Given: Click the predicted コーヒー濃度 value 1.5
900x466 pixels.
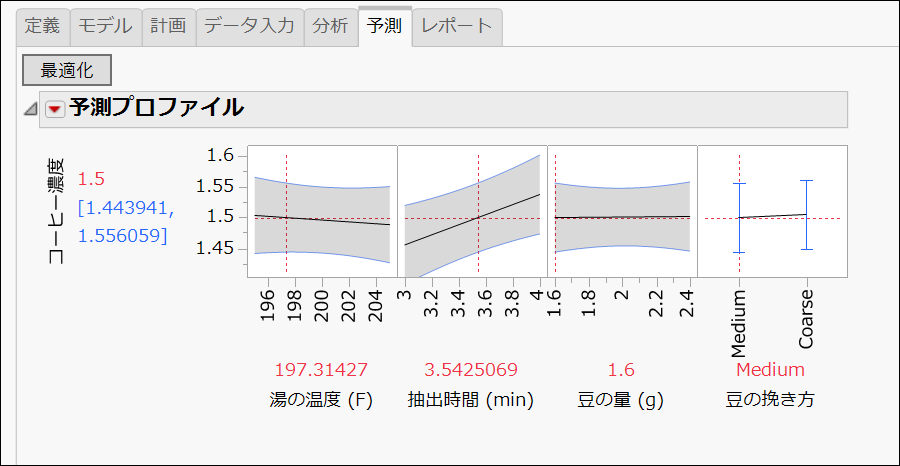Looking at the screenshot, I should [91, 179].
